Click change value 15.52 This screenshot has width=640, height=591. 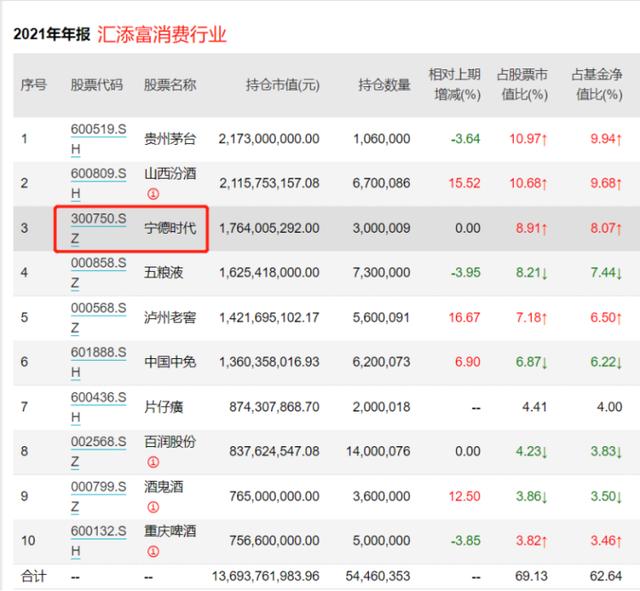[464, 183]
